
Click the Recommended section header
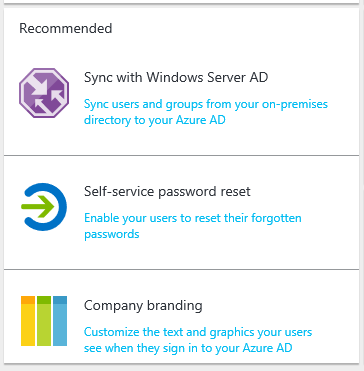(x=66, y=28)
